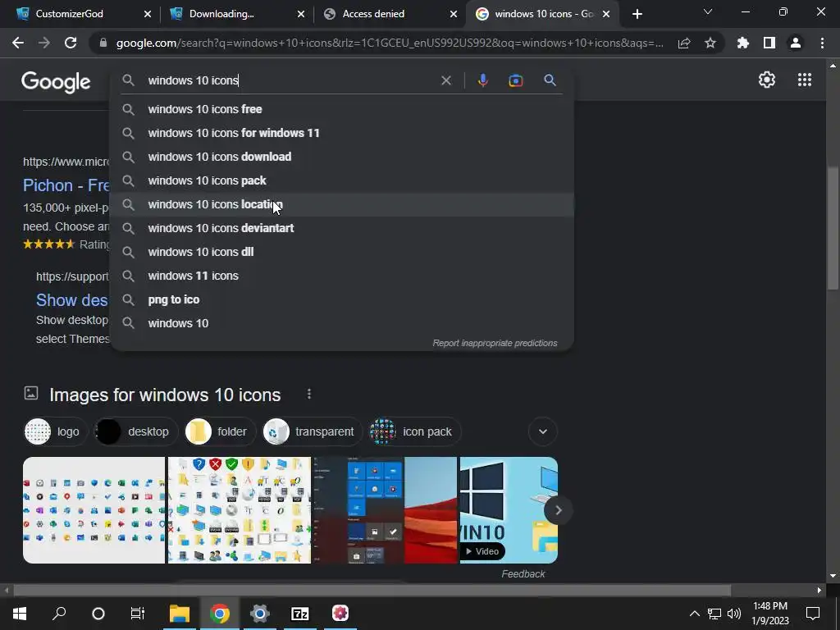Select suggestion "windows 10 icons download"
The image size is (840, 630).
[x=342, y=157]
